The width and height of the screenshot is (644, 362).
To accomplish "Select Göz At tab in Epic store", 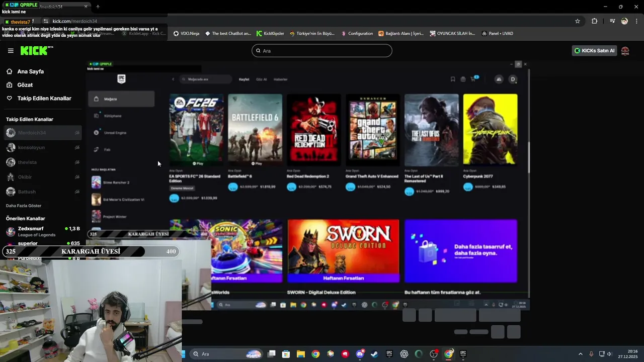I will coord(262,79).
